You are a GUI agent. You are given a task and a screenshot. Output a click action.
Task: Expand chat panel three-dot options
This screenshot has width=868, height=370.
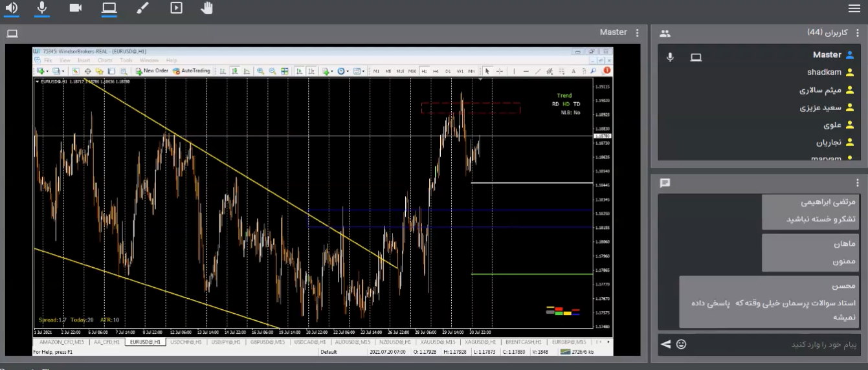coord(858,183)
